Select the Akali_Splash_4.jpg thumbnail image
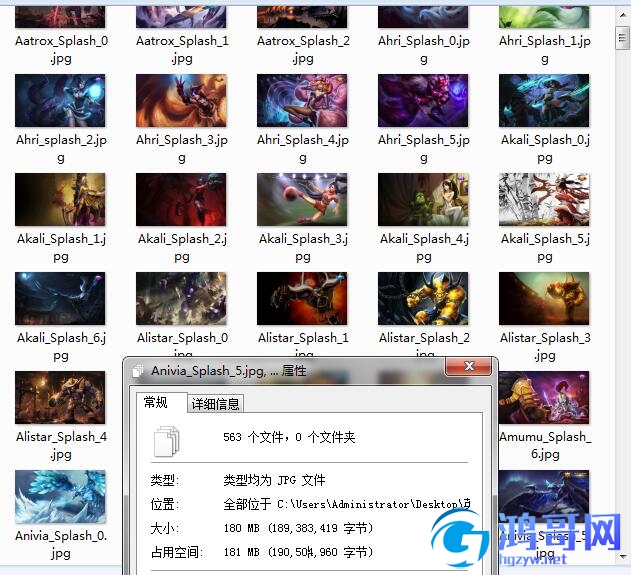Image resolution: width=631 pixels, height=575 pixels. click(423, 200)
